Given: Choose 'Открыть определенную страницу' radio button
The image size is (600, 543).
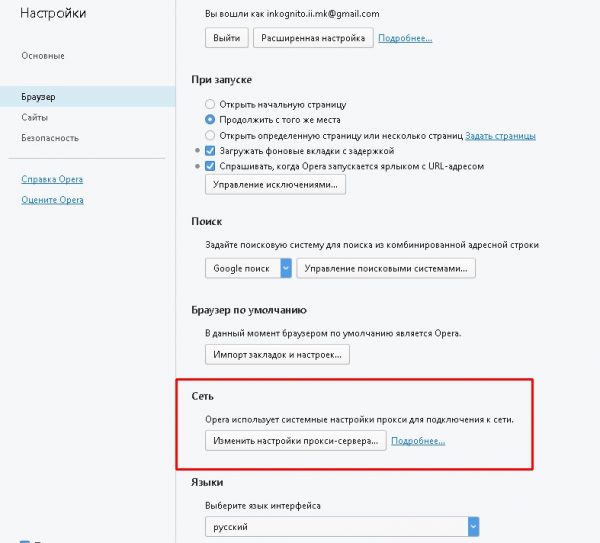Looking at the screenshot, I should [210, 135].
